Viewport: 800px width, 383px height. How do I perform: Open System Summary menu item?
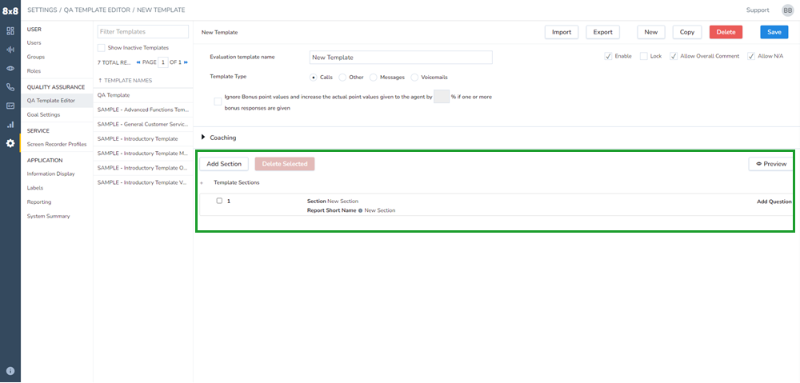(48, 216)
